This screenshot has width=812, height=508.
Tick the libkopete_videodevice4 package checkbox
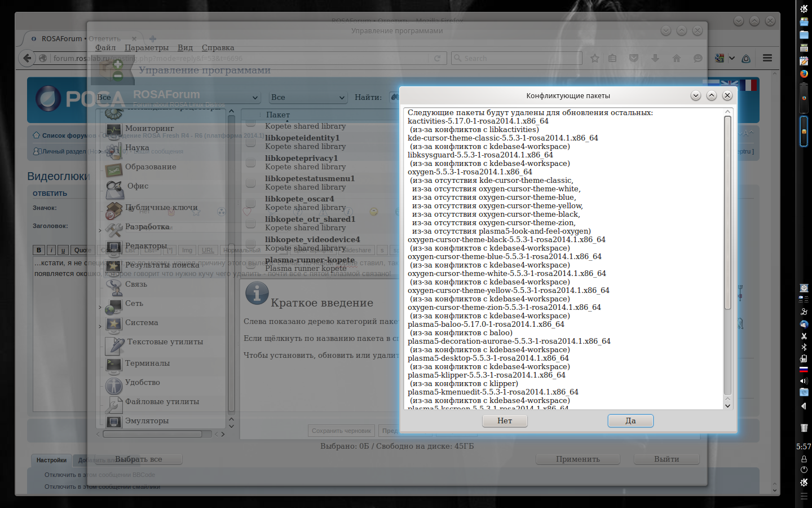tap(251, 244)
